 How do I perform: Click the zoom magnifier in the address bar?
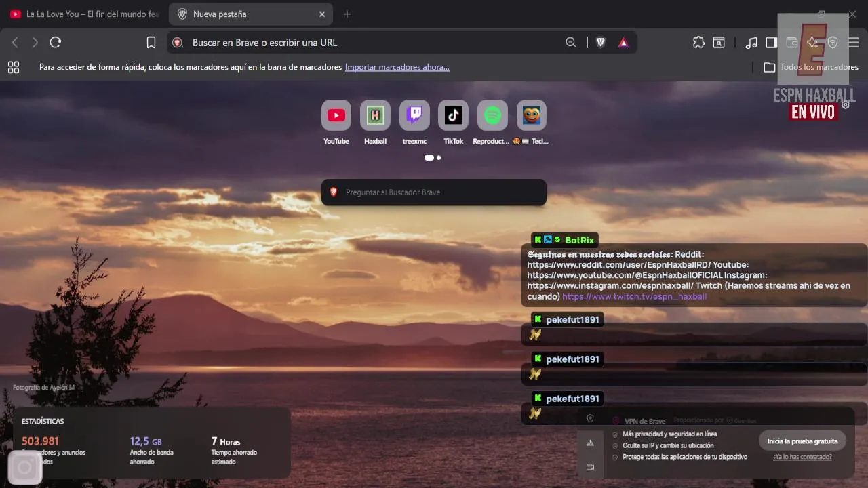[x=571, y=43]
